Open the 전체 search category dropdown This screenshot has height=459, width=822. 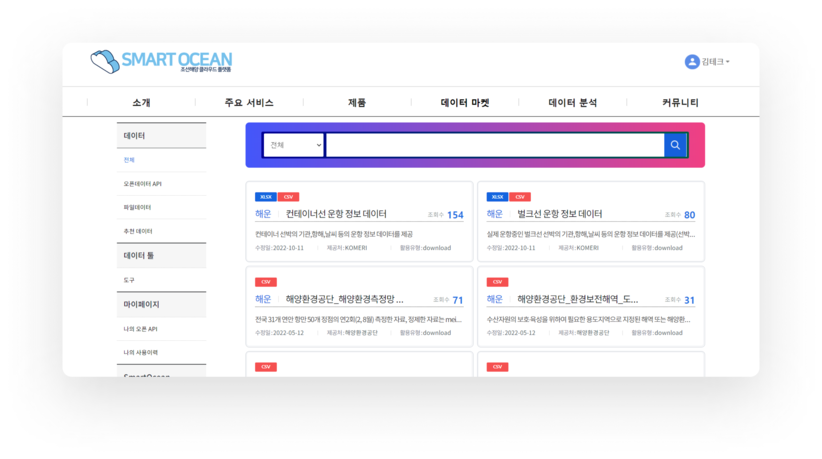click(294, 145)
